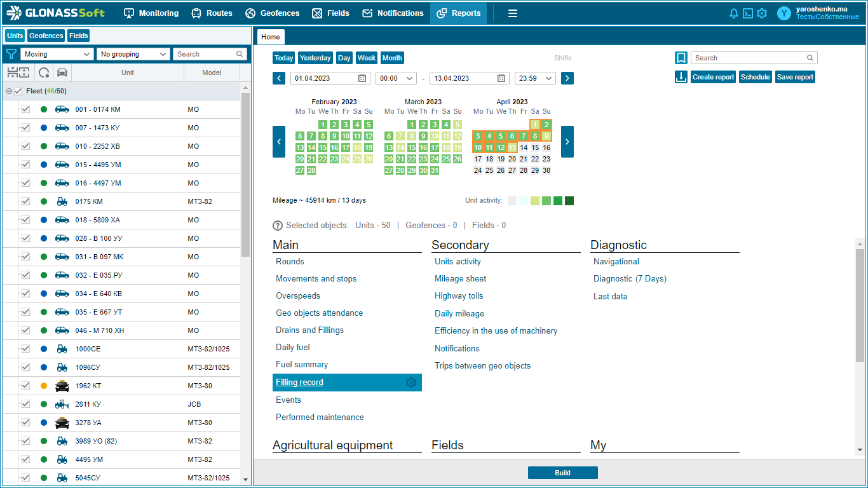Viewport: 868px width, 488px height.
Task: Open the notifications bell icon
Action: coord(734,13)
